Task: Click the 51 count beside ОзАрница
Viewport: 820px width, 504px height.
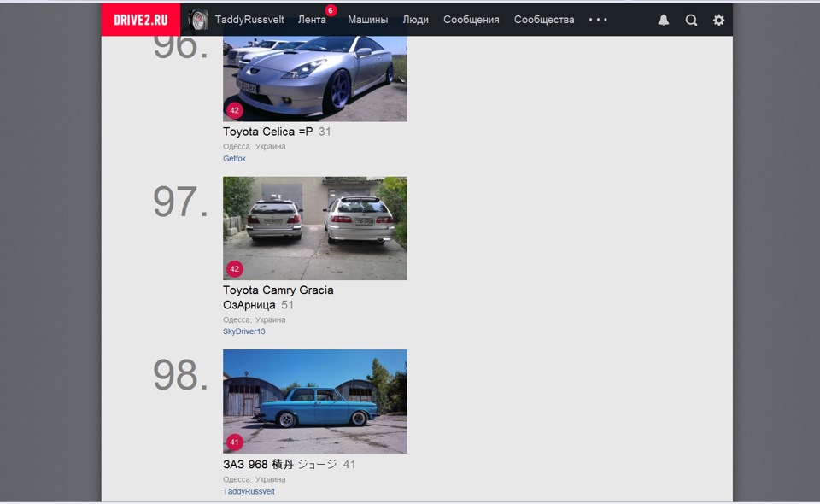Action: point(287,305)
